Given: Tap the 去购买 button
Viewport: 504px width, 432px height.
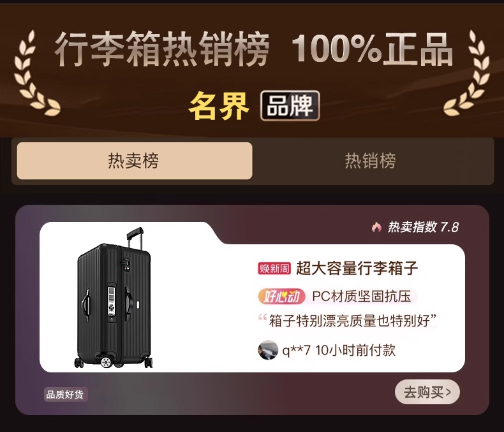Looking at the screenshot, I should coord(427,392).
